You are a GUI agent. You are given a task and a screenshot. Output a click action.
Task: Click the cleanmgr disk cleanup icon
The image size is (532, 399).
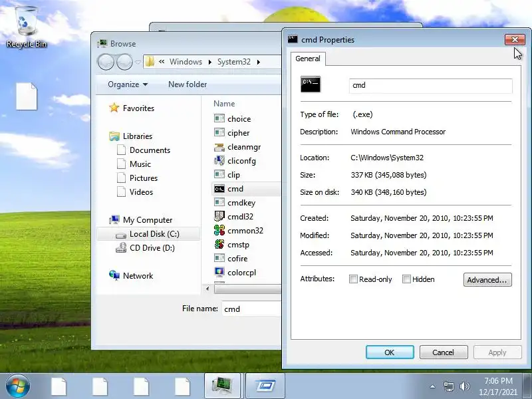coord(219,147)
